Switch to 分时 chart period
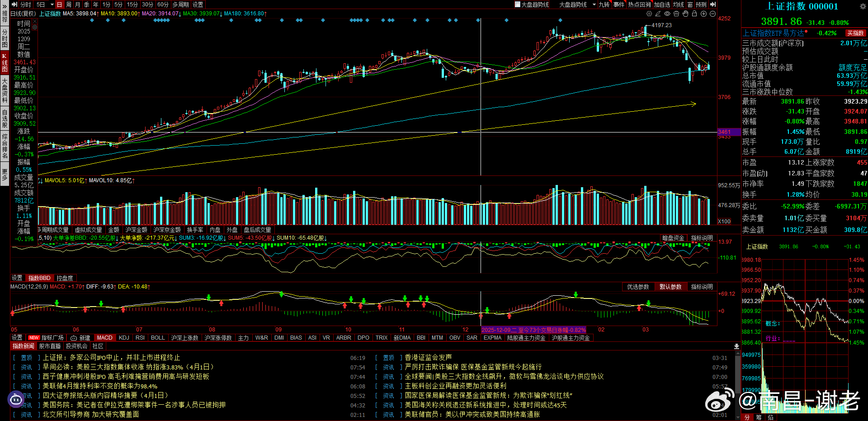 click(26, 5)
